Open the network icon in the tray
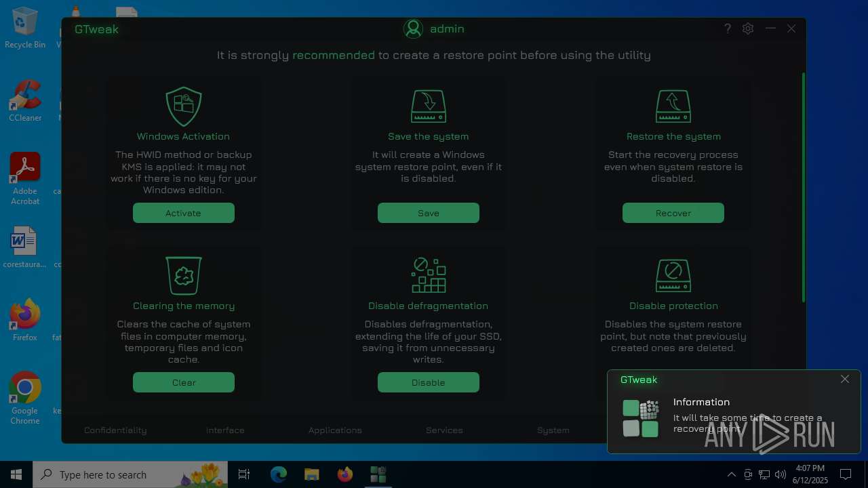The height and width of the screenshot is (488, 868). 764,474
